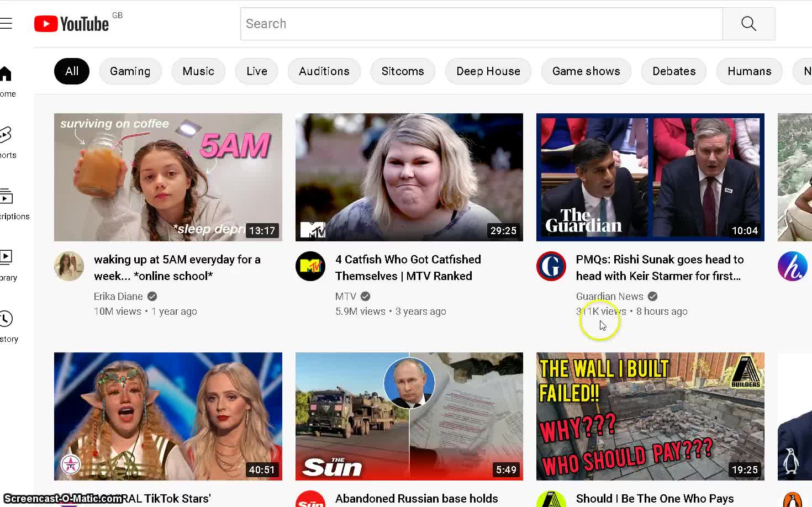
Task: Click verified badge next to Guardian News
Action: [x=652, y=297]
